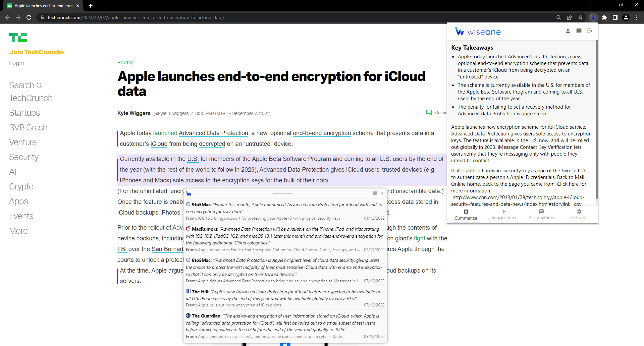Click the browser forward arrow
Viewport: 644px width, 346px height.
(x=18, y=17)
